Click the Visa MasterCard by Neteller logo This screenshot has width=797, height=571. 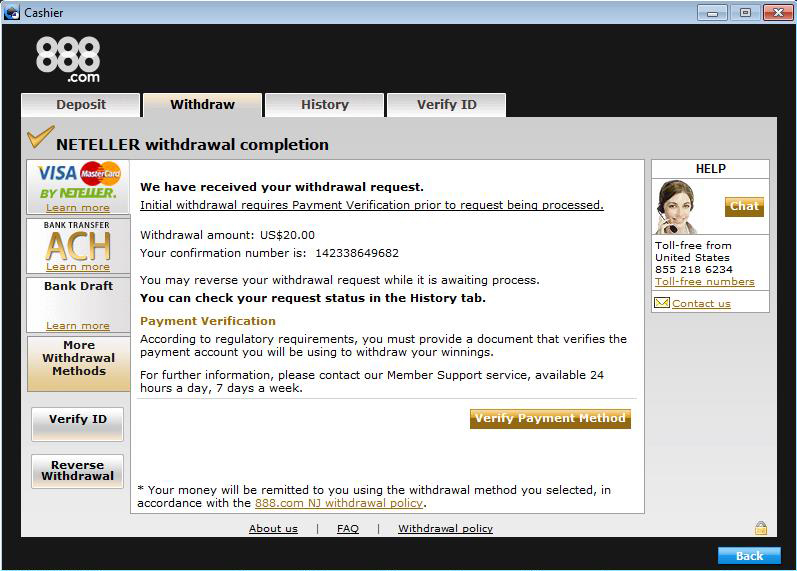[x=78, y=181]
